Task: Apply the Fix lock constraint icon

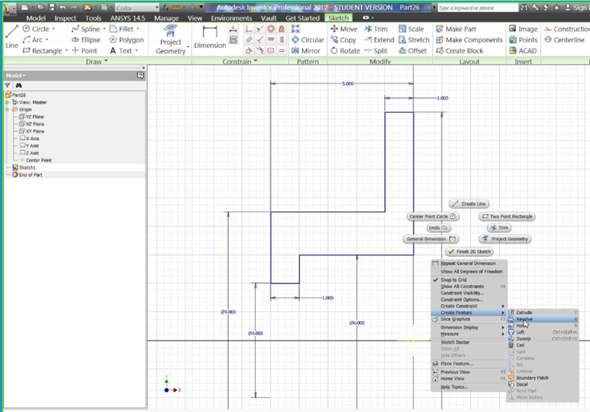Action: tap(282, 29)
